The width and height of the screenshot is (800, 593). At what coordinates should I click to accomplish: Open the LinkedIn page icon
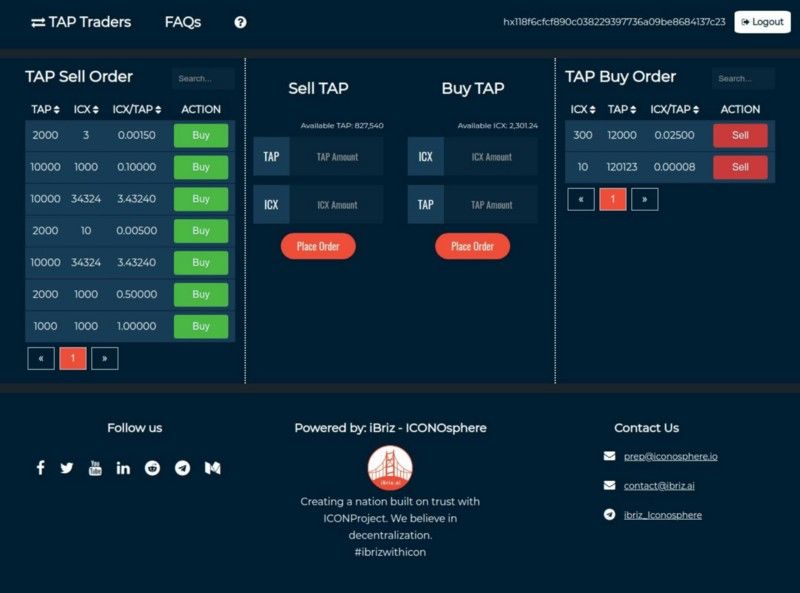coord(123,468)
